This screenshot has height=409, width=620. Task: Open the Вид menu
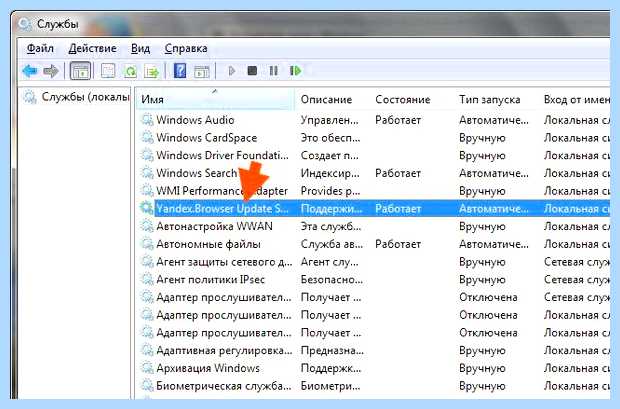(140, 48)
